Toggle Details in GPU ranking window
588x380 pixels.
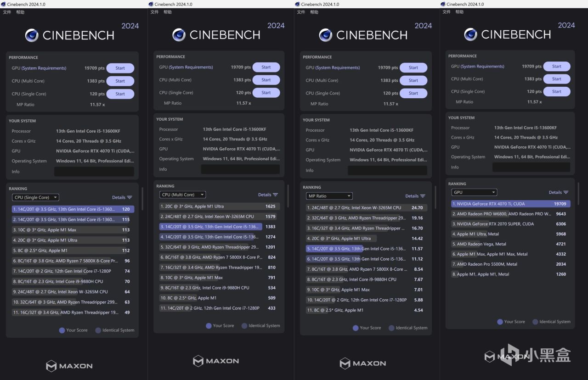(x=559, y=192)
